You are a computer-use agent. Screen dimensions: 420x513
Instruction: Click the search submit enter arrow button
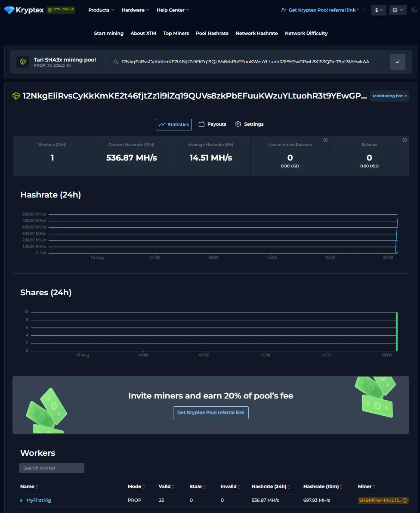click(x=397, y=62)
